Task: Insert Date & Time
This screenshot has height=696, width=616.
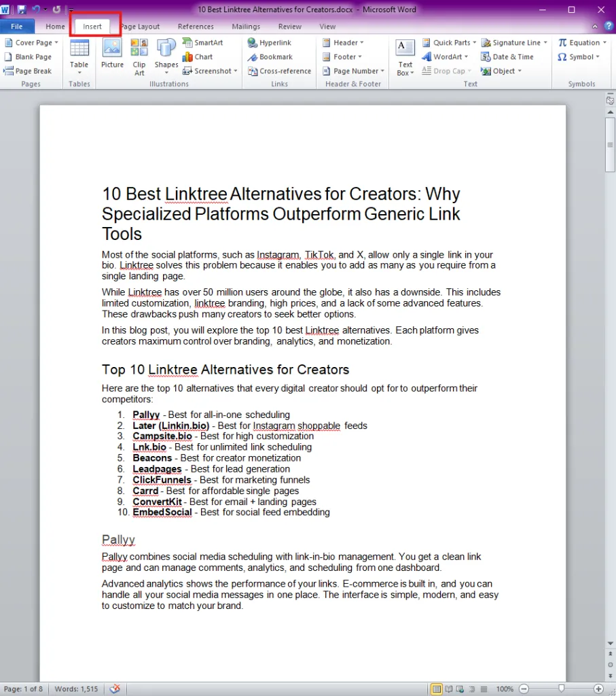Action: point(507,57)
